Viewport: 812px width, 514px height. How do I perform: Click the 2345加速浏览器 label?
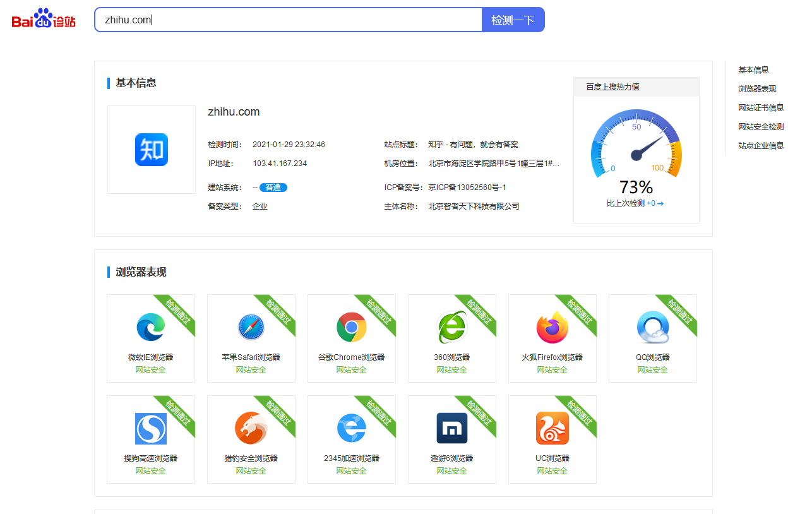click(x=351, y=458)
